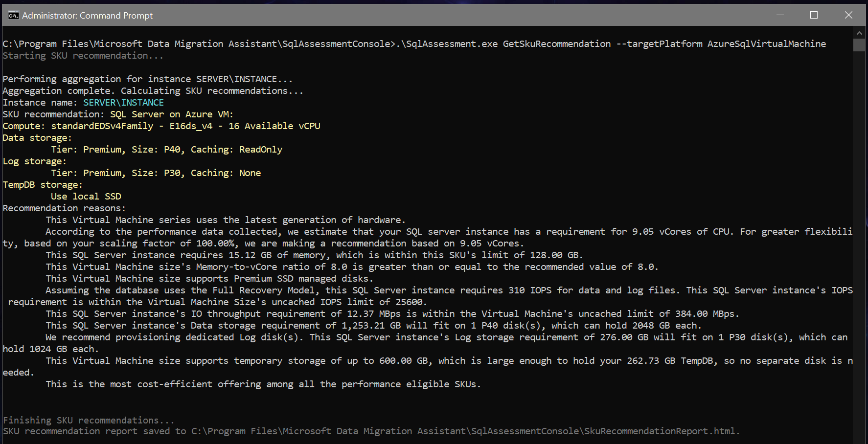Click the 'Log storage:' heading

pos(35,161)
